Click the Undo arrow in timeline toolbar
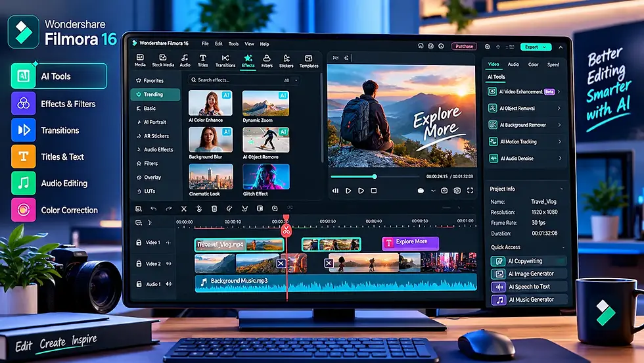The image size is (644, 363). 153,209
